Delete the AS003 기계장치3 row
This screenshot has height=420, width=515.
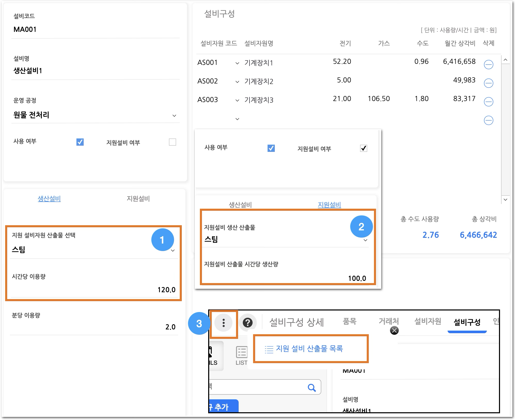coord(488,102)
